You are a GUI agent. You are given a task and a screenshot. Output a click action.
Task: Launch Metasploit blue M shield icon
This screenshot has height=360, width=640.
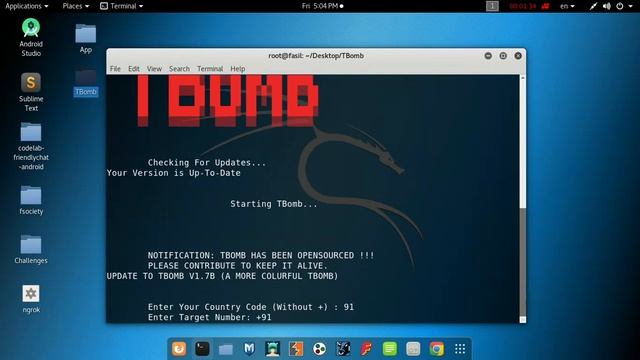click(249, 349)
